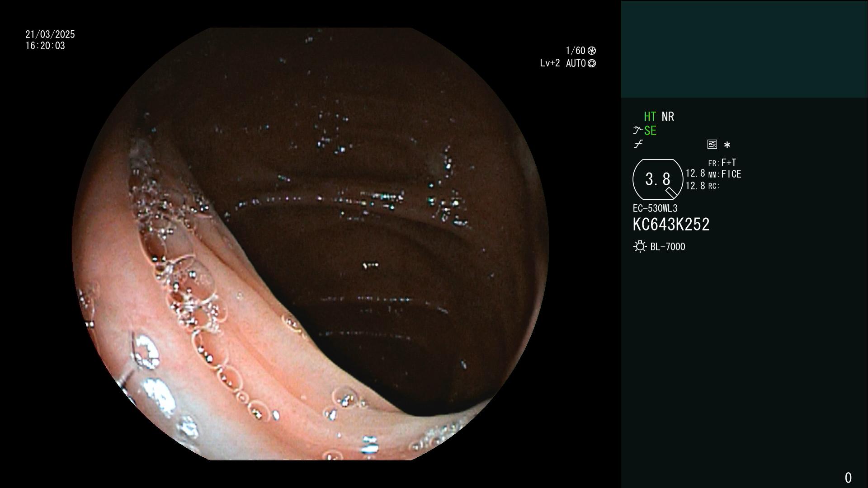Click the shutter speed icon beside 1/60
Image resolution: width=868 pixels, height=488 pixels.
[592, 51]
